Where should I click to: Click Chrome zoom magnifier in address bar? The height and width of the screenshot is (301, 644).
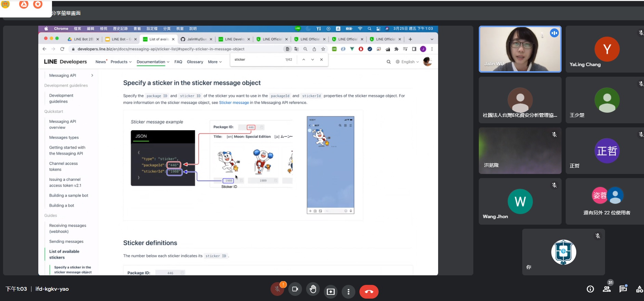[x=305, y=49]
